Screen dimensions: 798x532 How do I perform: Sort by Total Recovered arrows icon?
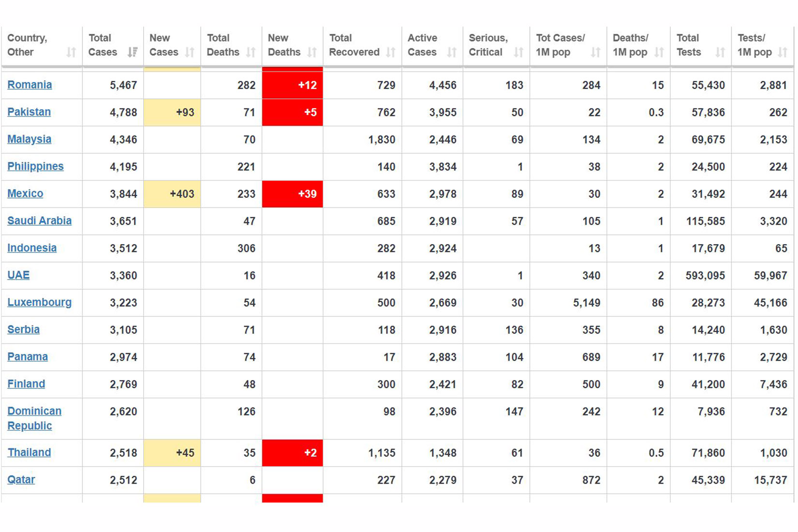pos(391,52)
